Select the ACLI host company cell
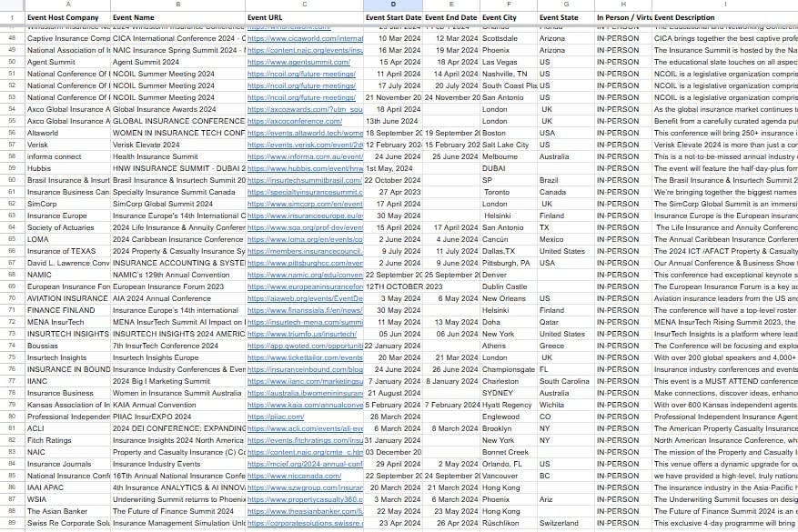Viewport: 798px width, 532px height. point(67,428)
